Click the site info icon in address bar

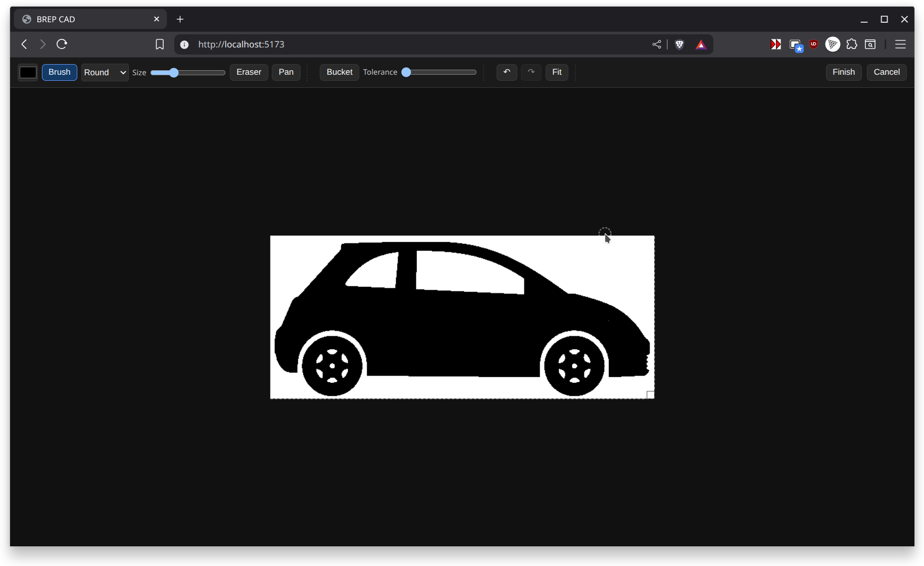pos(184,44)
